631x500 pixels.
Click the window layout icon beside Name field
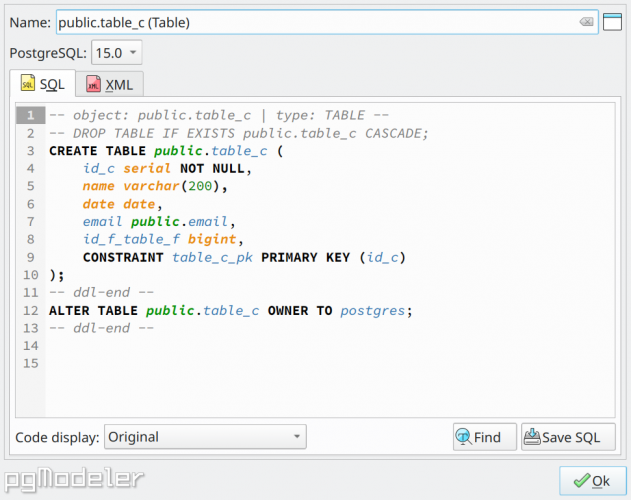coord(612,22)
